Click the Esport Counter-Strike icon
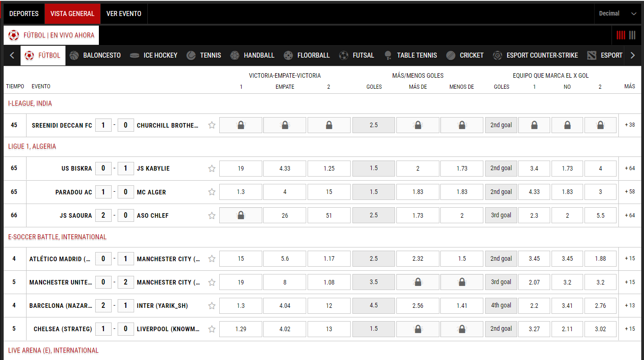 click(498, 55)
